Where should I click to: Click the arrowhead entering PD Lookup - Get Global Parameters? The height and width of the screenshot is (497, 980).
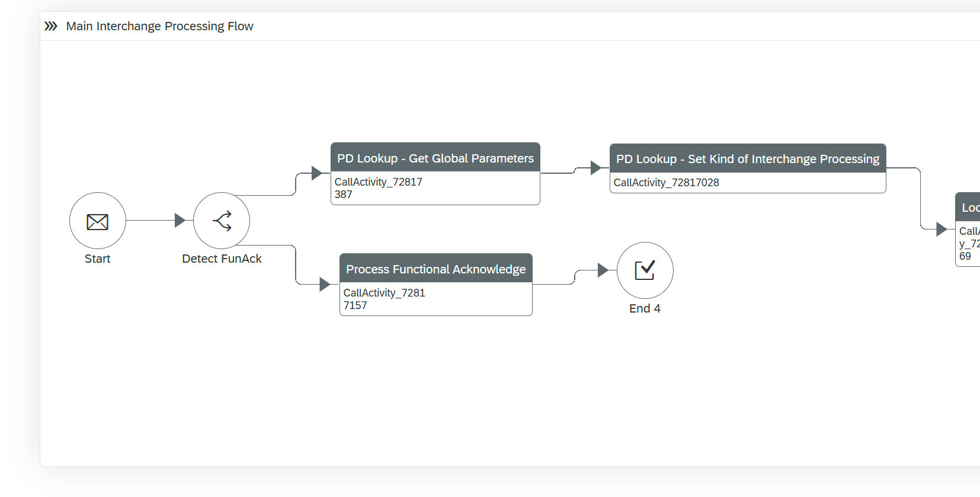pyautogui.click(x=317, y=173)
